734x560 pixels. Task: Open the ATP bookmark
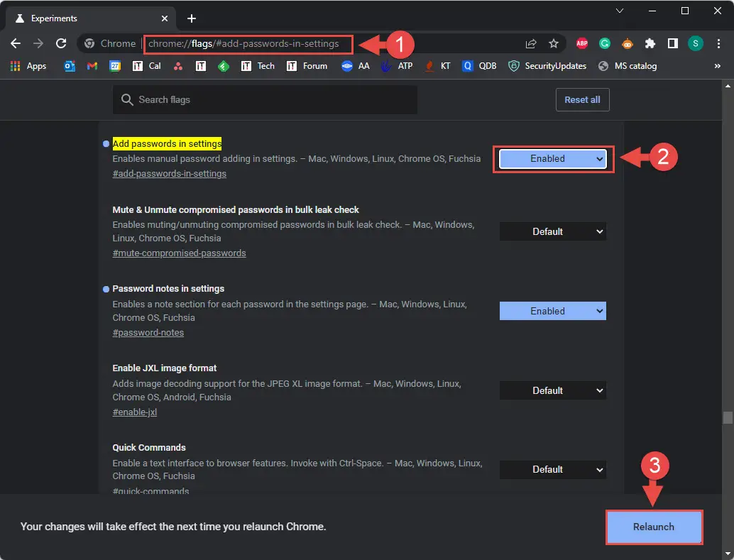pos(397,66)
